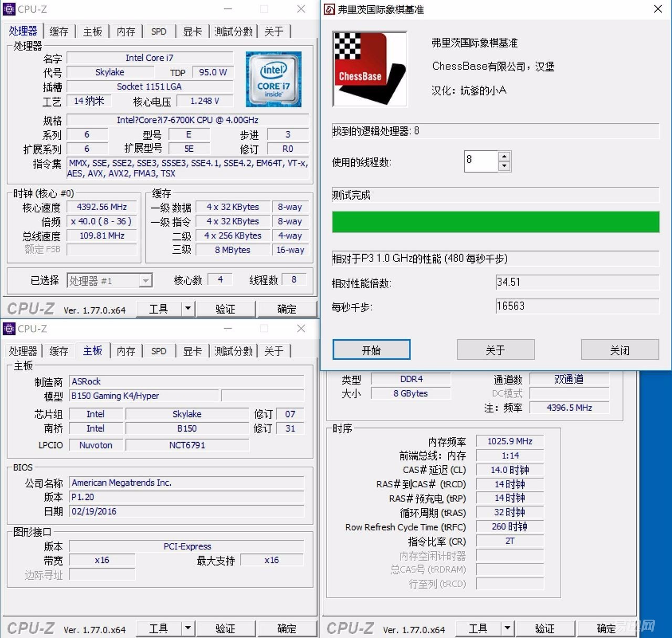Screen dimensions: 672x638
Task: Open SPD tab in the mainboard CPU-Z window
Action: pyautogui.click(x=159, y=351)
